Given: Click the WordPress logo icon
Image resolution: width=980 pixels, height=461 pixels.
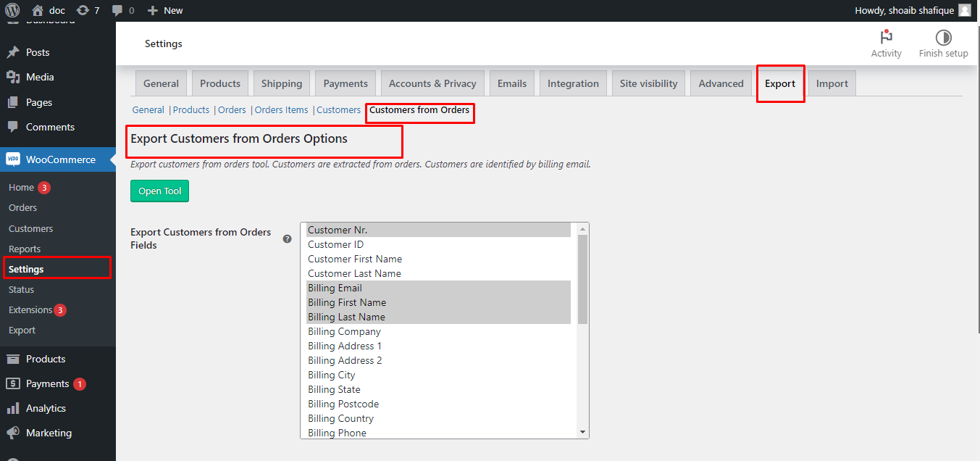Looking at the screenshot, I should click(12, 10).
